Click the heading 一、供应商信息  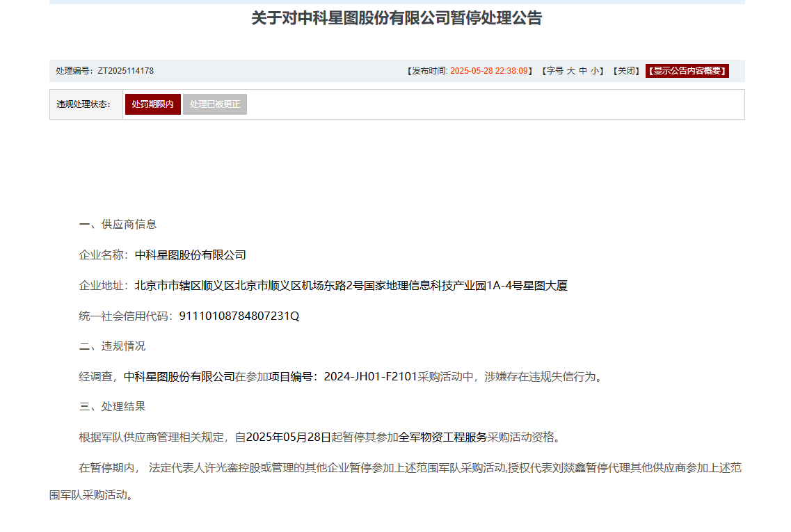tap(118, 225)
